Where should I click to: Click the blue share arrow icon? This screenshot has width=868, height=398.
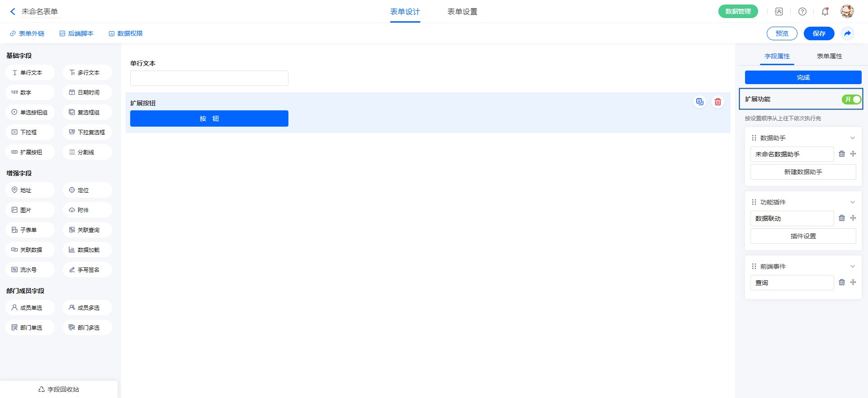click(847, 33)
